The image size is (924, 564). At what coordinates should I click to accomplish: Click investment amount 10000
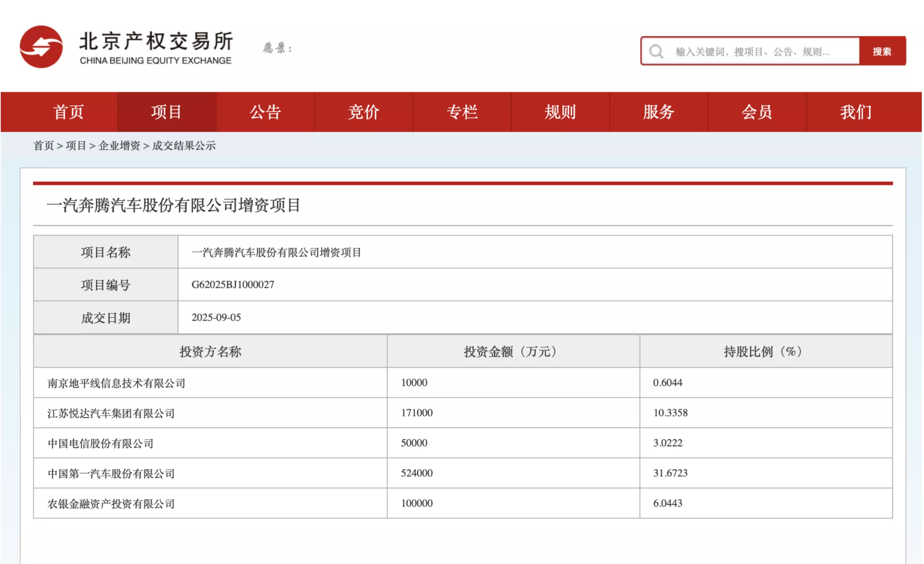tap(414, 383)
